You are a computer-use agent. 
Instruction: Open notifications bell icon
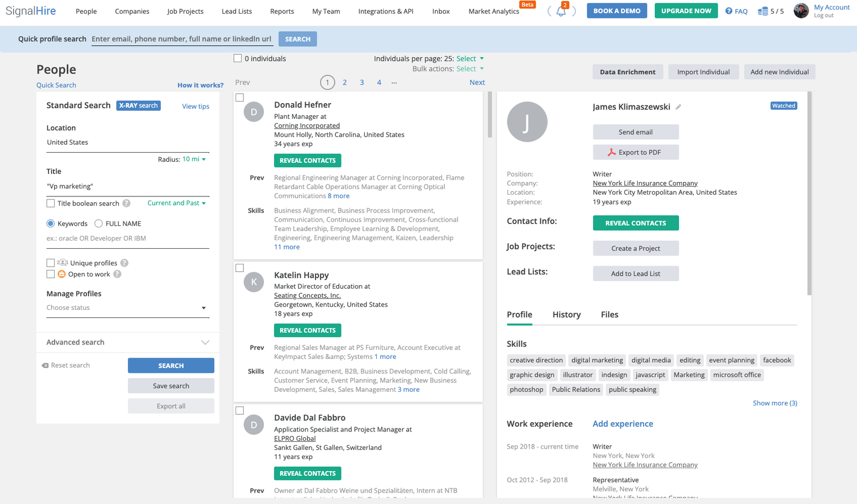[x=560, y=11]
